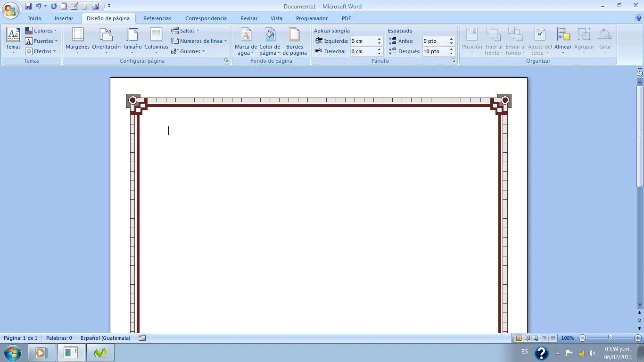Edit the Antes spacing field

click(x=435, y=41)
